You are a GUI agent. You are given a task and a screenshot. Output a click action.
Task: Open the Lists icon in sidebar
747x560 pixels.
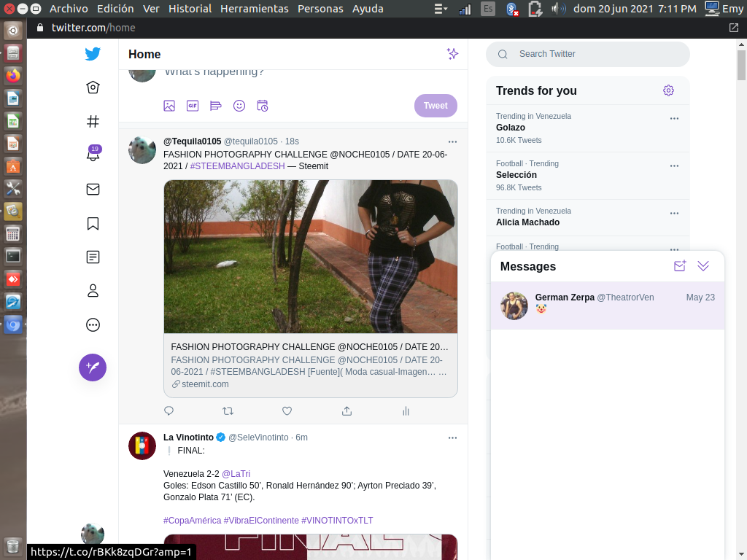(93, 257)
